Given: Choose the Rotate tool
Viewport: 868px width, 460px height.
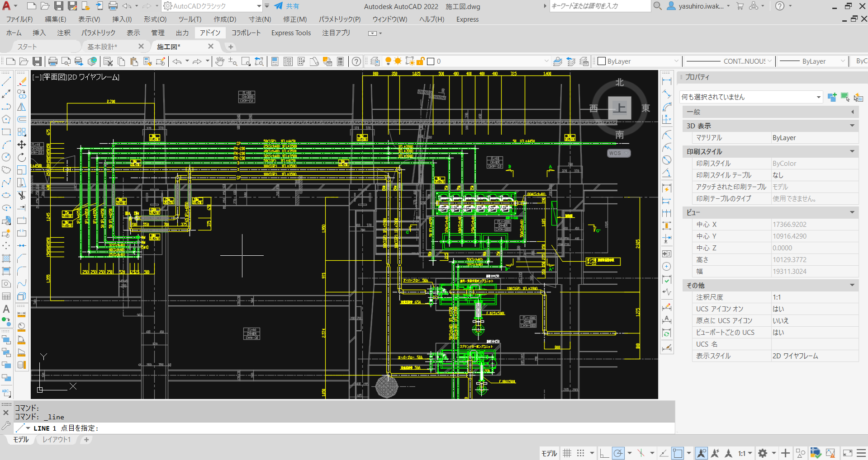Looking at the screenshot, I should pos(22,157).
